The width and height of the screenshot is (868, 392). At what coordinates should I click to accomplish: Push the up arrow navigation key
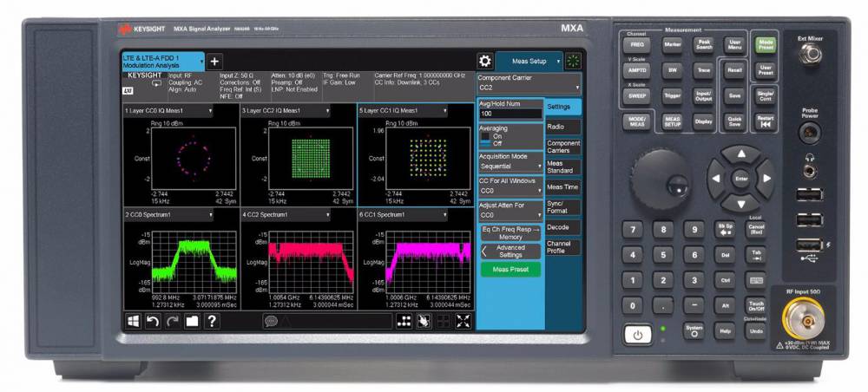tap(741, 155)
